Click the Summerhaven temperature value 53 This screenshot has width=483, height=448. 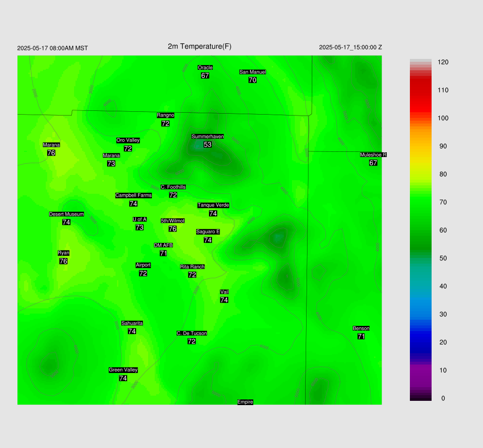click(x=208, y=144)
